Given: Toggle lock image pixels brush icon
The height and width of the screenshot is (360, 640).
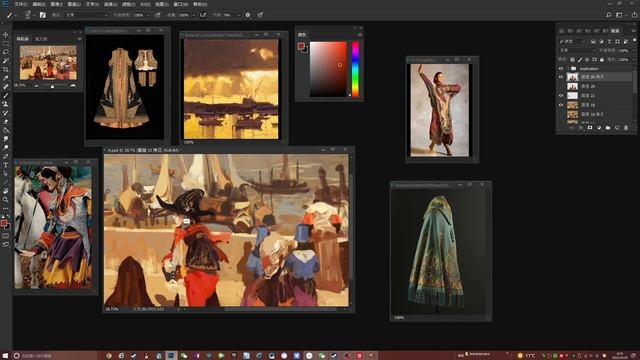Looking at the screenshot, I should coord(580,60).
